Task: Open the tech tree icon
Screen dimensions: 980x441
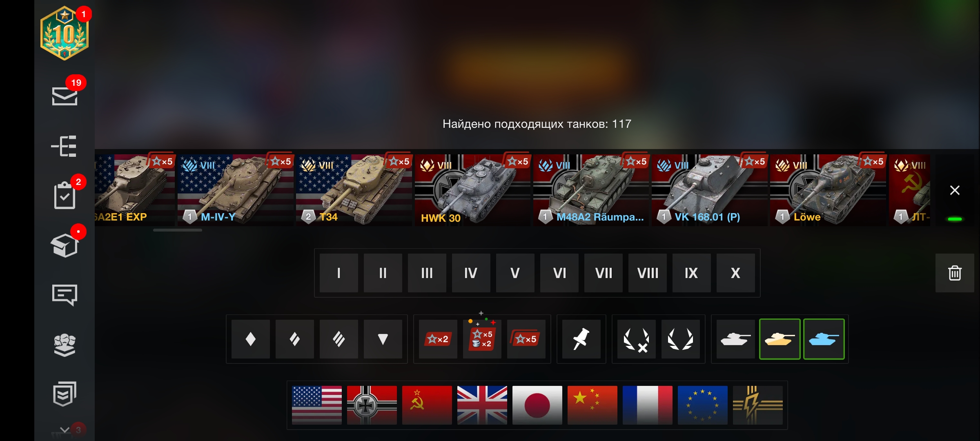Action: coord(64,146)
